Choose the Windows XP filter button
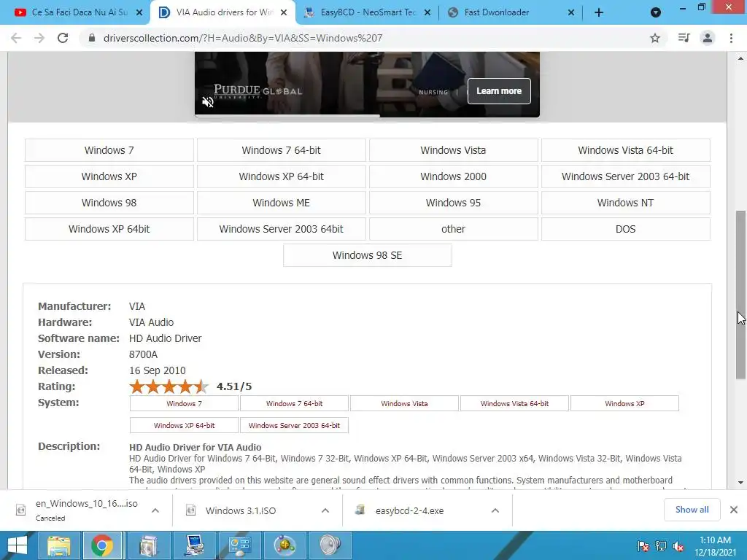Viewport: 747px width, 560px height. point(109,176)
